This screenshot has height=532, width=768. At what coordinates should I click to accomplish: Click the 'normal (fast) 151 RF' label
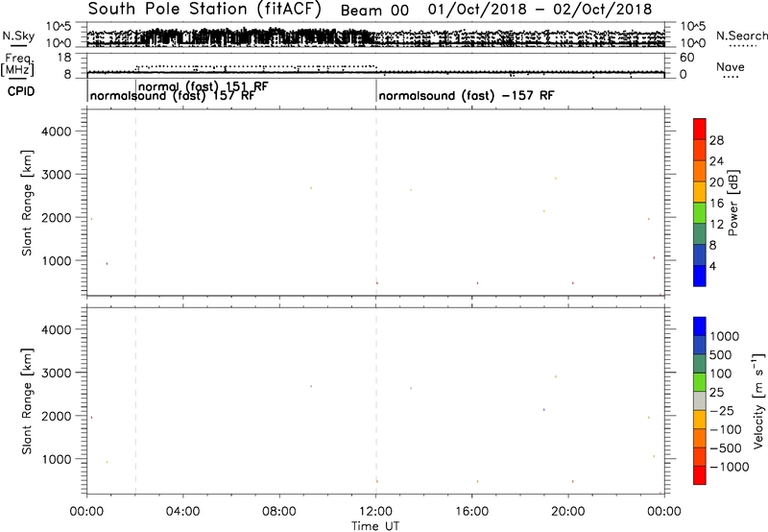204,86
